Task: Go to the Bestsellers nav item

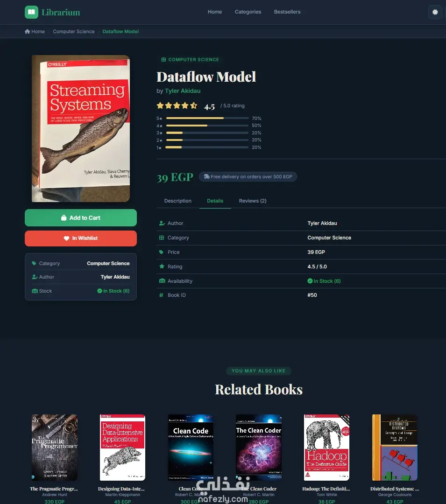Action: click(287, 12)
